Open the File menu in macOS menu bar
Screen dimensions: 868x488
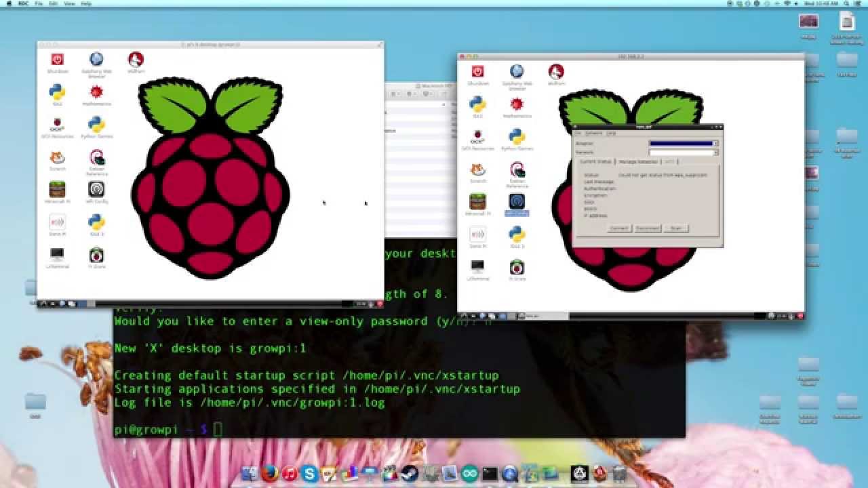(39, 3)
